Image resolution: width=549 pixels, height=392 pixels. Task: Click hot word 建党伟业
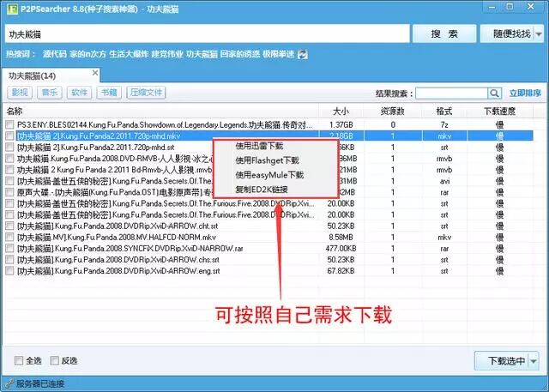(167, 54)
